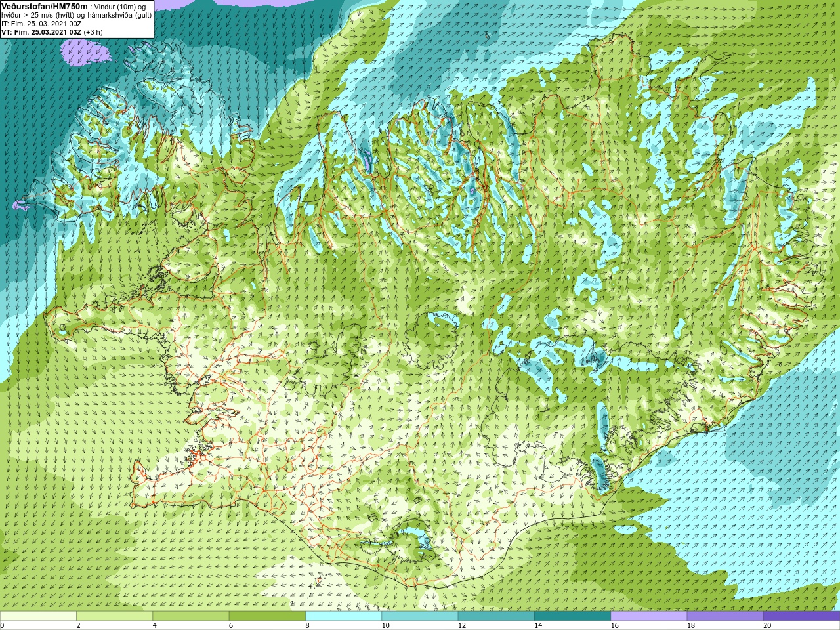The height and width of the screenshot is (630, 840).
Task: Click the '4' label on the wind scale
Action: [x=154, y=625]
